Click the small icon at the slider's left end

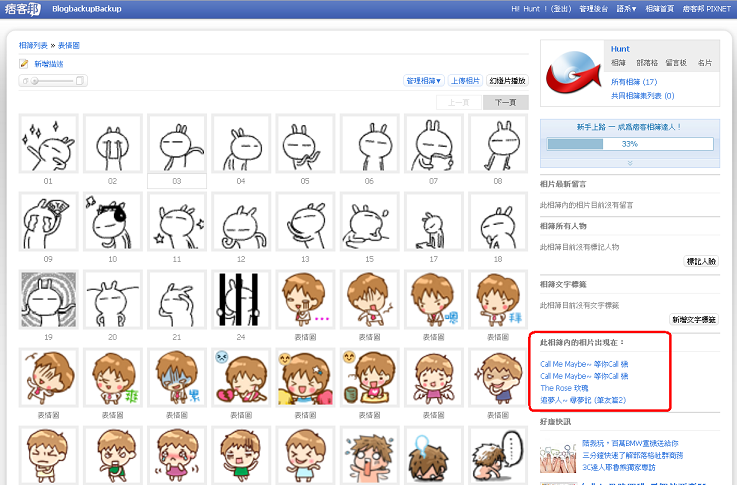pos(26,81)
